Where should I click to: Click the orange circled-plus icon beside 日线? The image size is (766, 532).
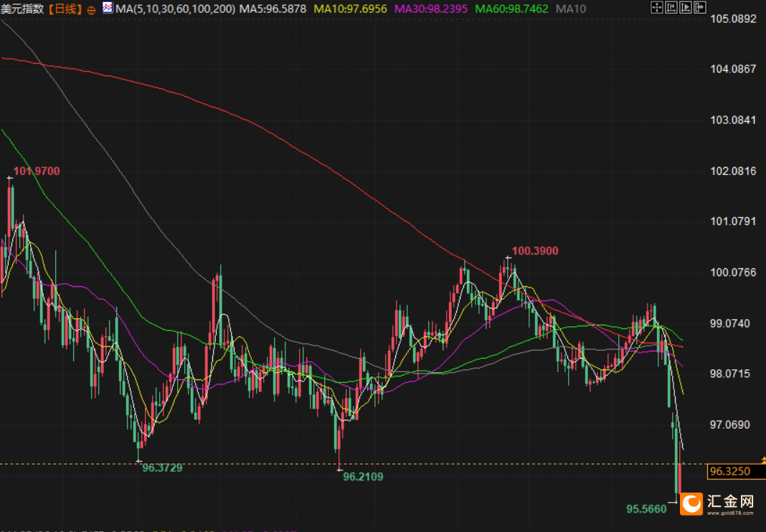[x=91, y=10]
